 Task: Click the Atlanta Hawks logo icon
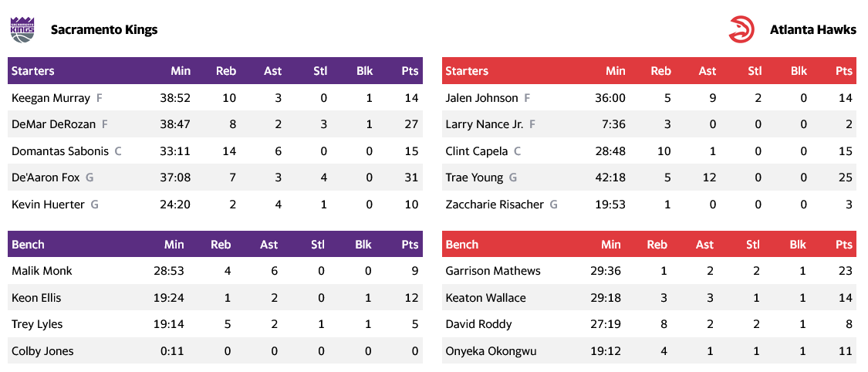[741, 30]
